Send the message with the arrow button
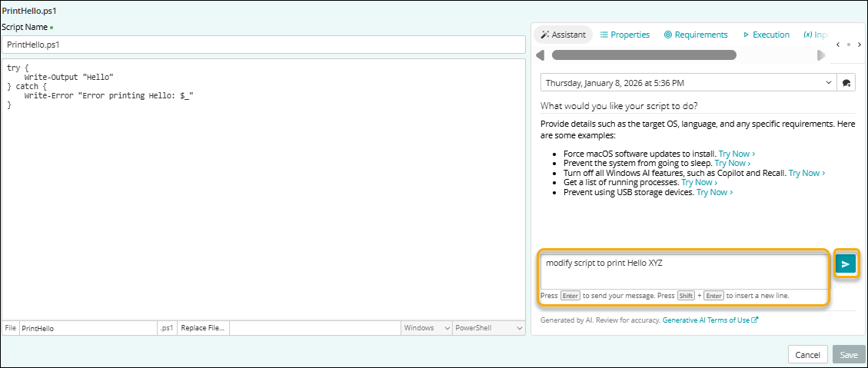 [846, 264]
